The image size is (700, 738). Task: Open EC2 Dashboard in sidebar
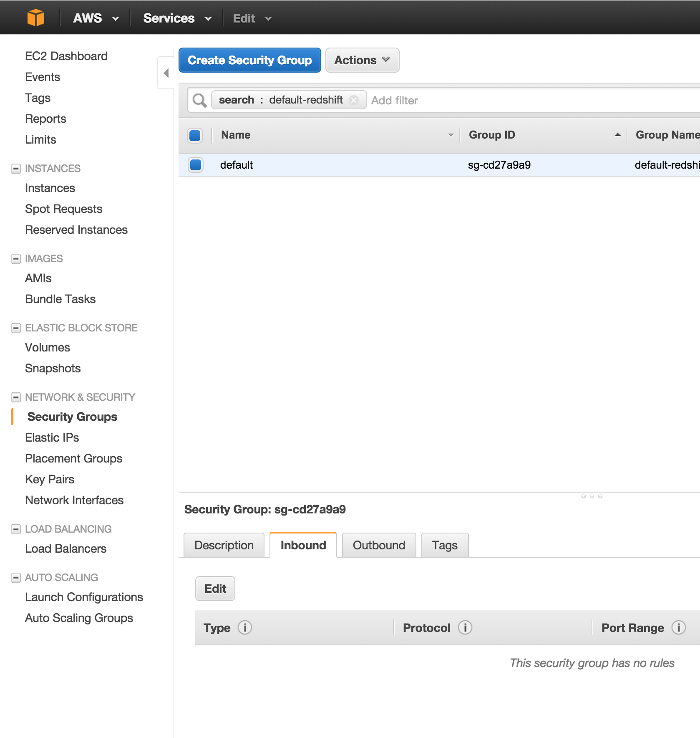[x=66, y=56]
